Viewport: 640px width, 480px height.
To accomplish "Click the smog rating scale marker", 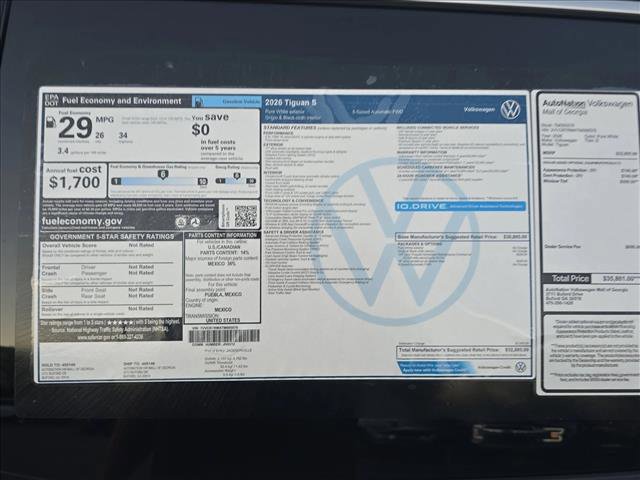I will tap(236, 176).
